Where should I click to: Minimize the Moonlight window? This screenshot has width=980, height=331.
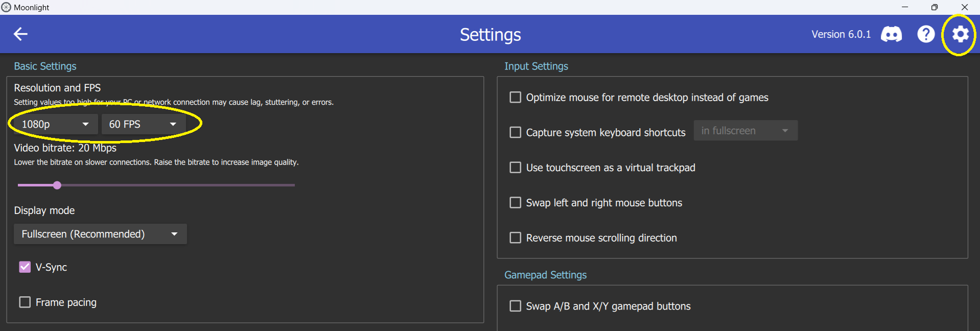tap(905, 7)
